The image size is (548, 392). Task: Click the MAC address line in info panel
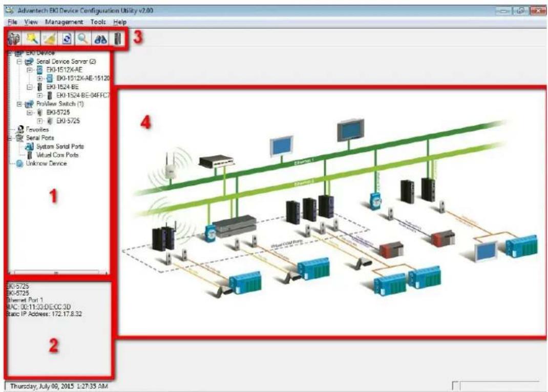pyautogui.click(x=38, y=307)
